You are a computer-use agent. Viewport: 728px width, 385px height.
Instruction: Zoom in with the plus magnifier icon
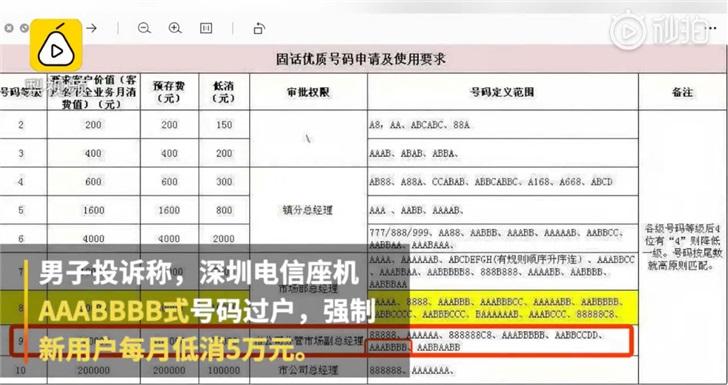point(175,28)
